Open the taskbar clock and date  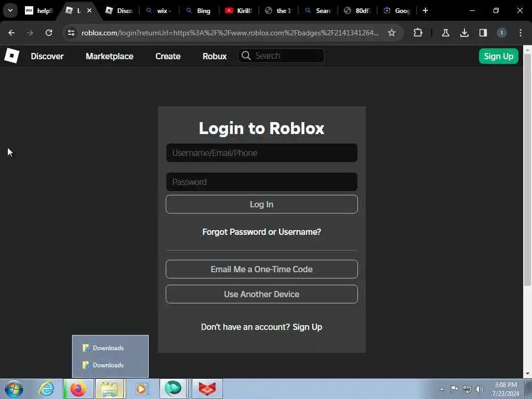coord(506,389)
